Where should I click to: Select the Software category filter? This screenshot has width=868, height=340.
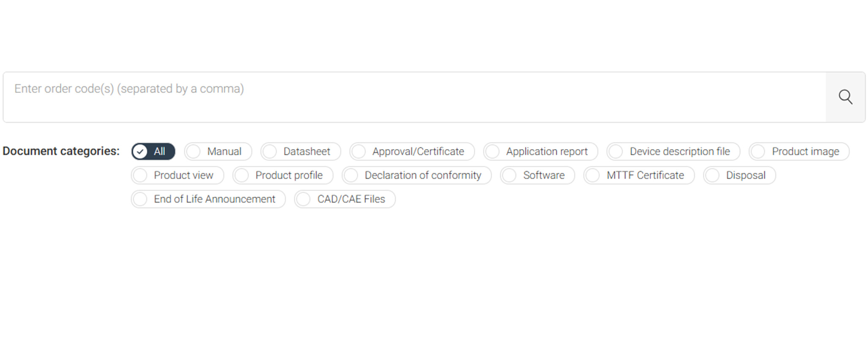[537, 175]
